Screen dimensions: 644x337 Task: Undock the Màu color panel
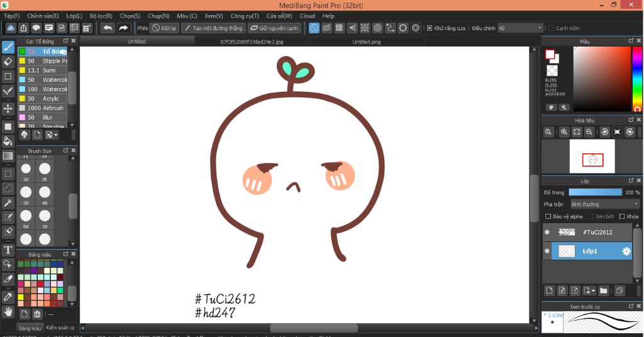click(x=631, y=41)
